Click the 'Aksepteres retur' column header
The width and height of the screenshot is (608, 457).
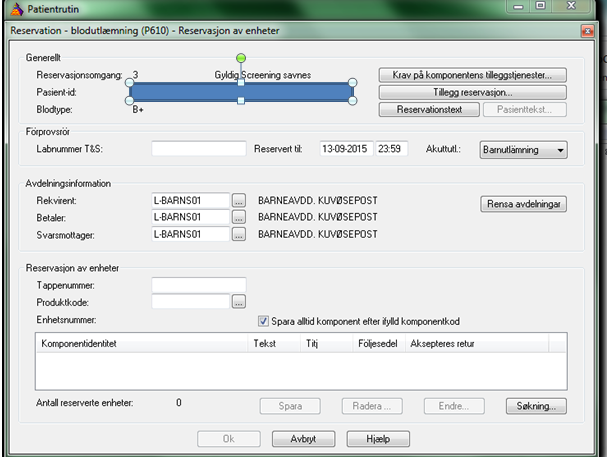coord(477,343)
